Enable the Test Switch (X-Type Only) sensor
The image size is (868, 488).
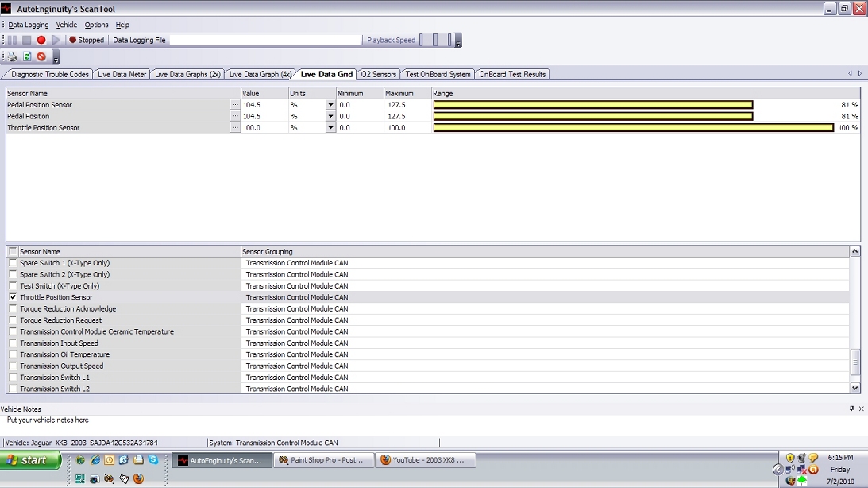click(x=13, y=286)
